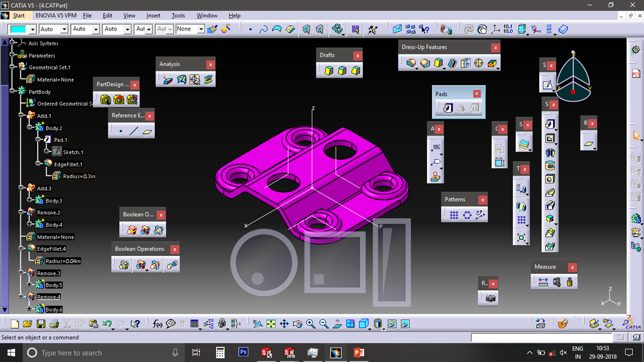Open the Window menu
644x362 pixels.
tap(207, 16)
